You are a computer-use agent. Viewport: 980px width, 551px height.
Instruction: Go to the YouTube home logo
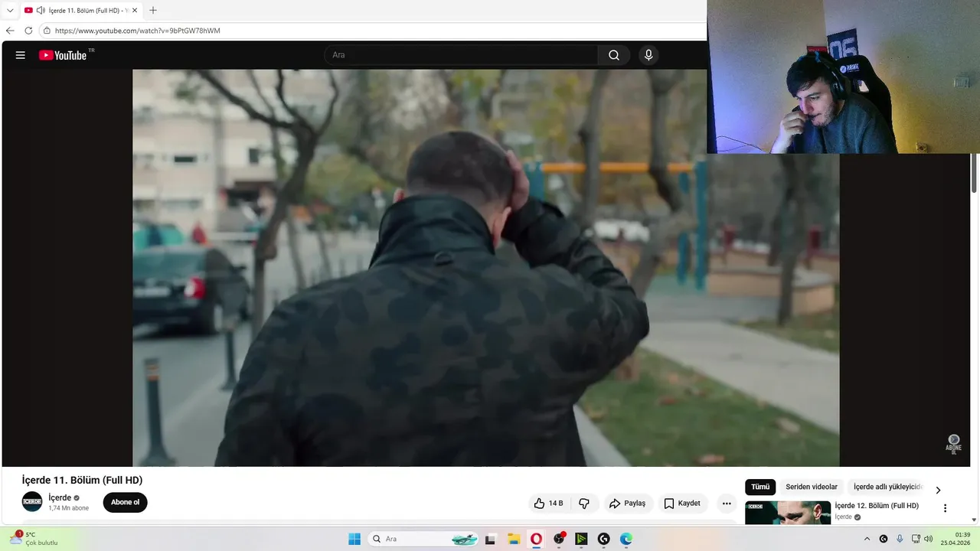[63, 55]
